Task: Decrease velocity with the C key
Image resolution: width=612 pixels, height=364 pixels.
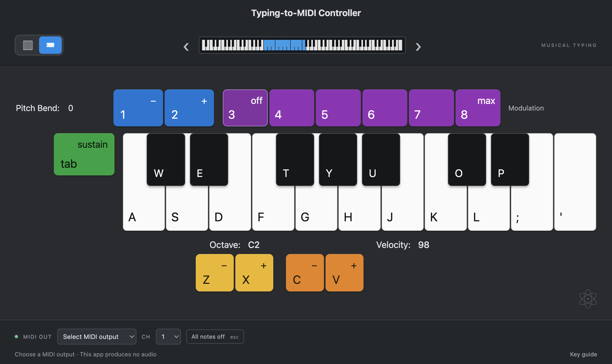Action: pos(305,273)
